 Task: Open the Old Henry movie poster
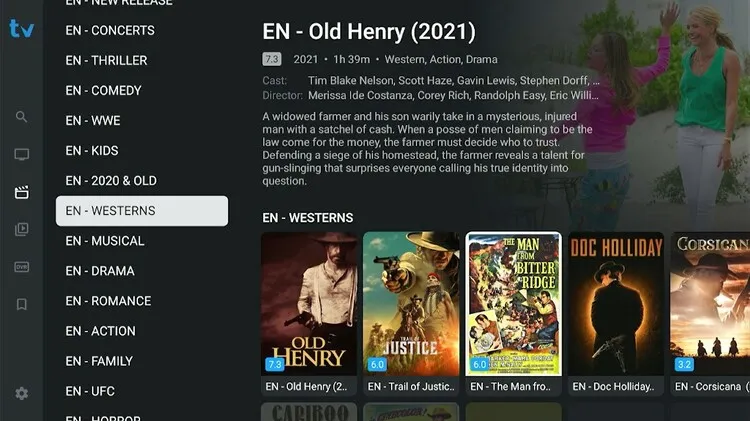(309, 314)
